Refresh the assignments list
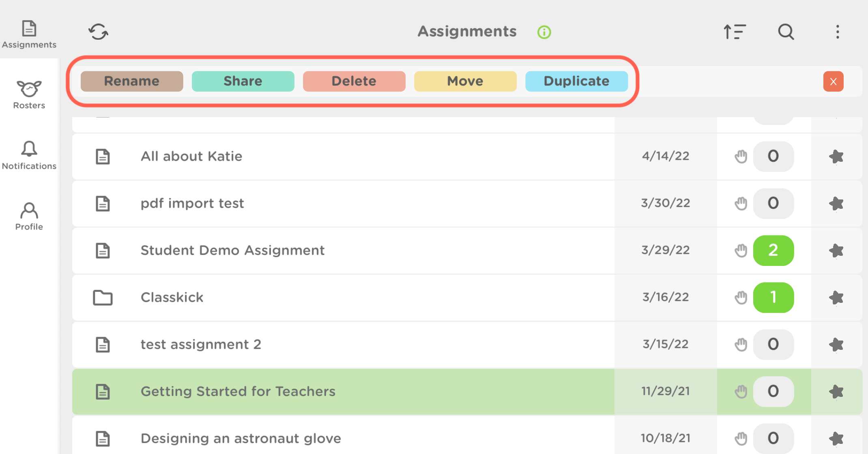This screenshot has width=868, height=454. point(98,32)
